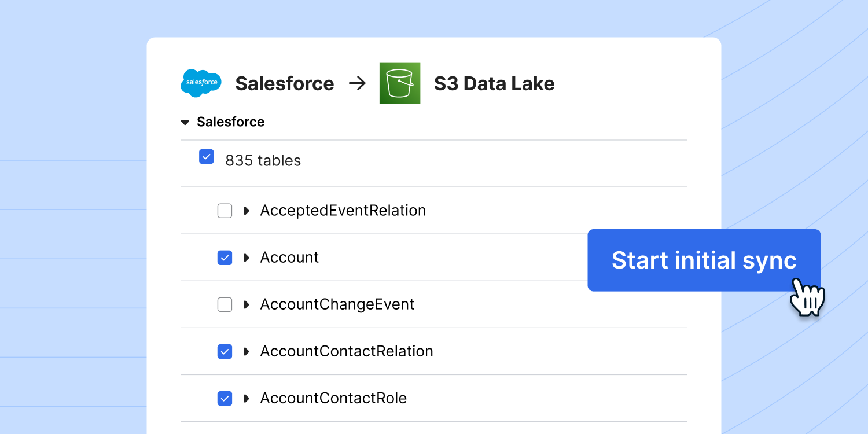
Task: Uncheck the Account checkbox
Action: (x=225, y=258)
